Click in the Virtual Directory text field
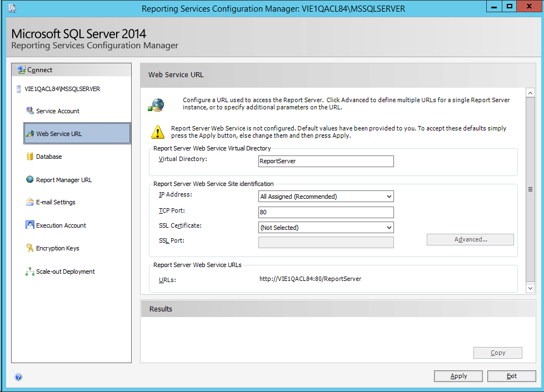The image size is (544, 392). tap(326, 162)
